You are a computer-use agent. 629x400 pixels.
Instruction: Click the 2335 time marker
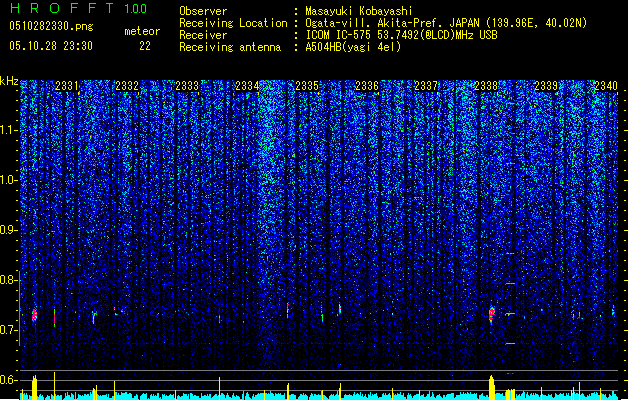coord(307,86)
